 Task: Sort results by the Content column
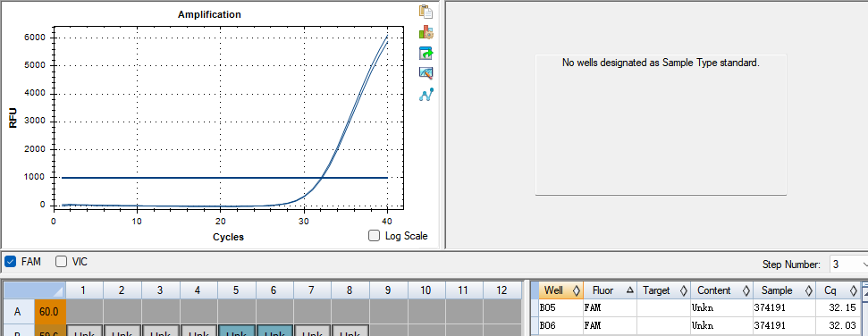pos(721,290)
